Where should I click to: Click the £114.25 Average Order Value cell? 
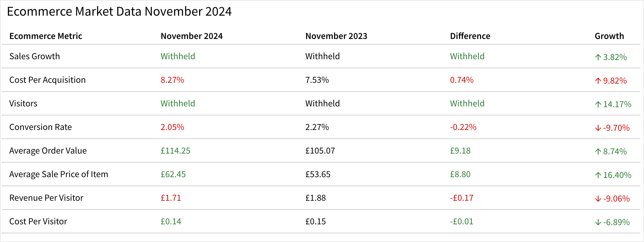tap(175, 151)
